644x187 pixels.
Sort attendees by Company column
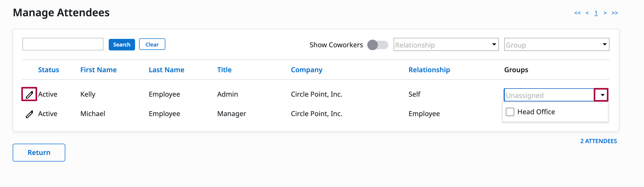(306, 70)
